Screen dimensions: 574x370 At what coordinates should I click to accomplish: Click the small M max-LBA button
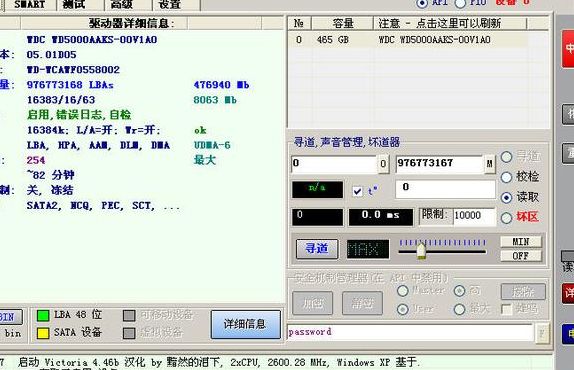pyautogui.click(x=489, y=164)
